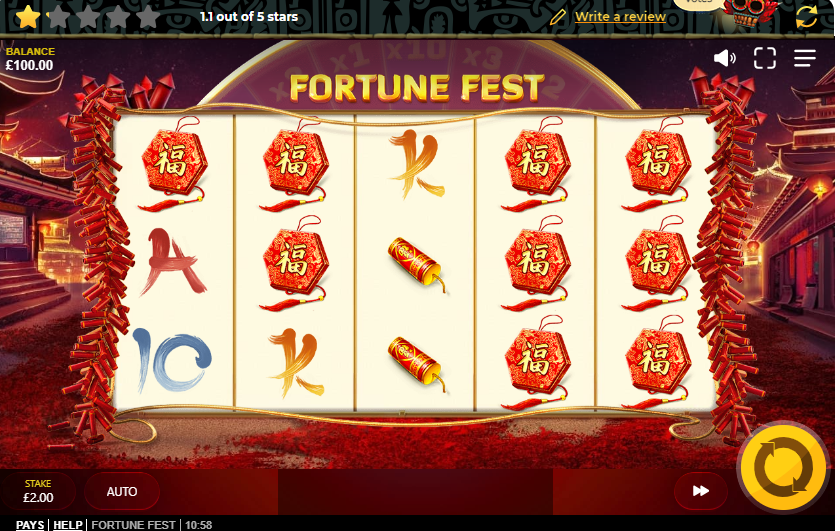The image size is (840, 531).
Task: Open the HELP page
Action: click(68, 525)
